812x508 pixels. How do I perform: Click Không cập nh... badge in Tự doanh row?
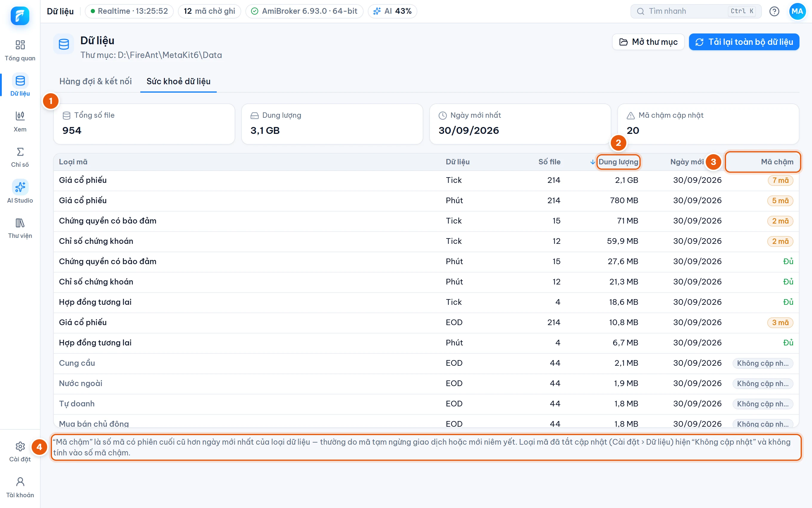coord(763,404)
